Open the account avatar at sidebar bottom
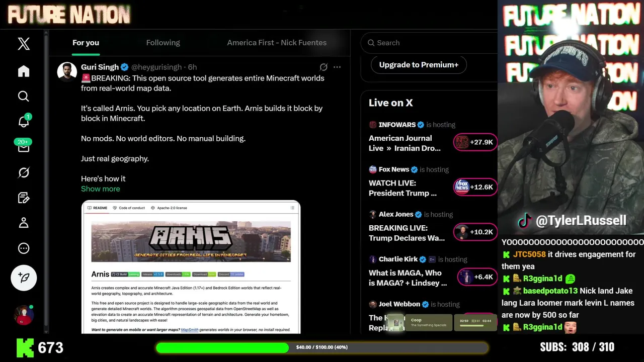Viewport: 644px width, 362px height. tap(24, 315)
